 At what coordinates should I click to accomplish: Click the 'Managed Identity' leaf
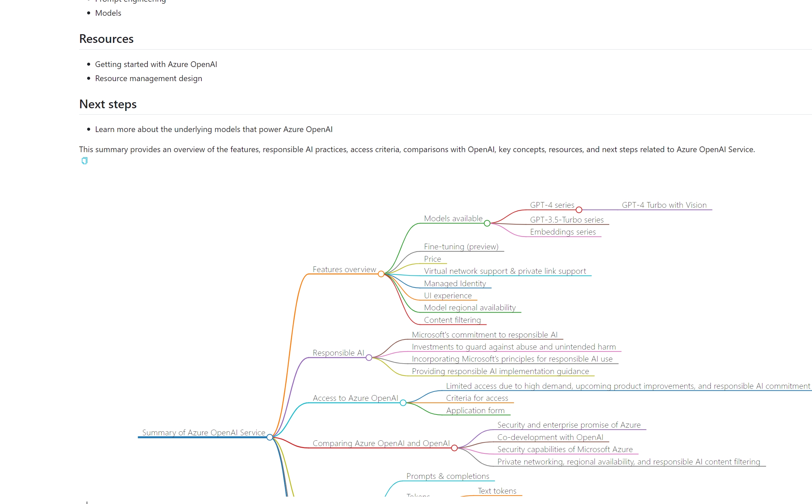coord(455,283)
